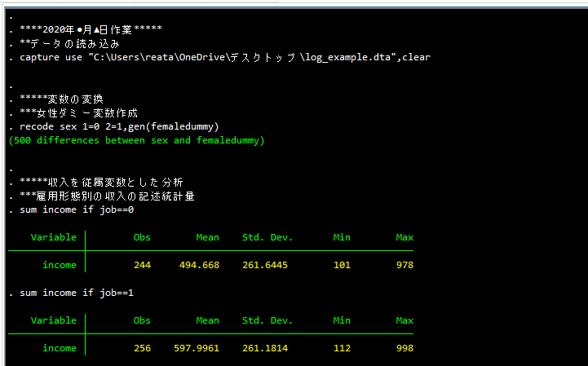Click the Variable header in the job==0 table
Image resolution: width=588 pixels, height=366 pixels.
tap(54, 237)
